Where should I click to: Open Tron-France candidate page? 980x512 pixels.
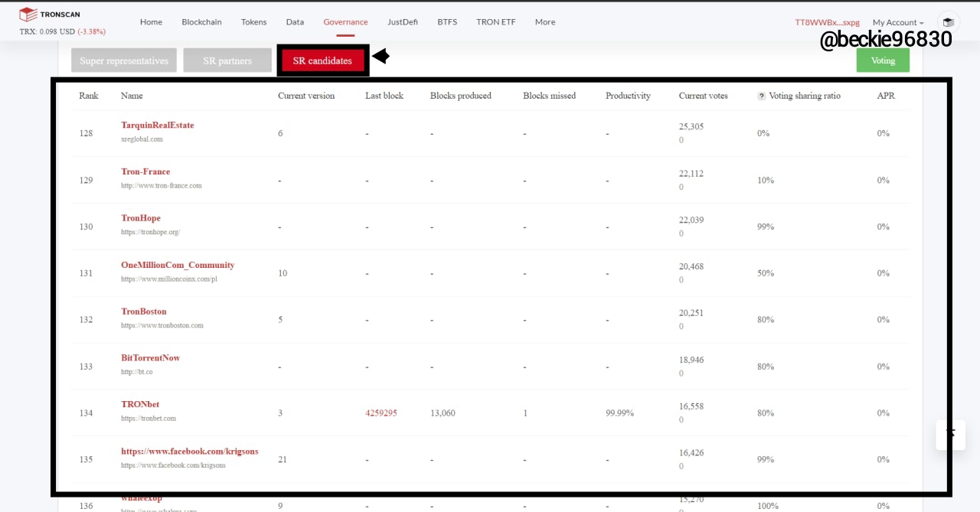[x=145, y=171]
